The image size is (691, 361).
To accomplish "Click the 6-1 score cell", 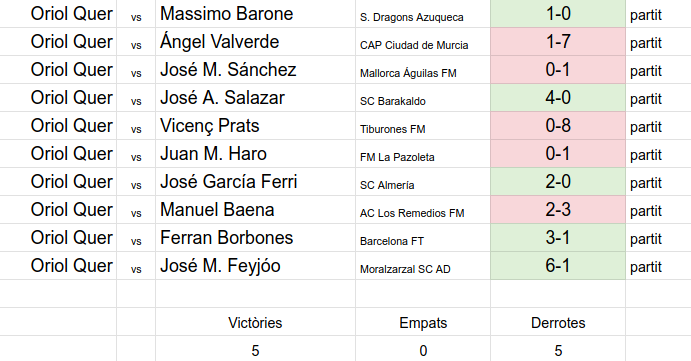I will click(558, 265).
